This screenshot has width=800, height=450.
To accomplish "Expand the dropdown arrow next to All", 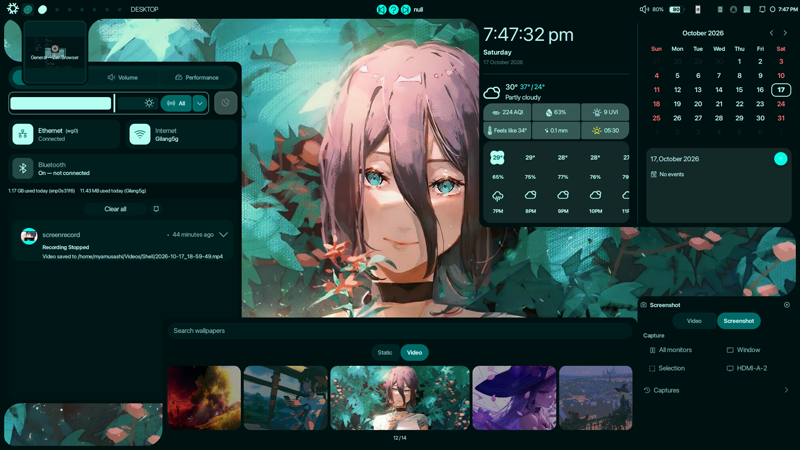I will pyautogui.click(x=200, y=103).
